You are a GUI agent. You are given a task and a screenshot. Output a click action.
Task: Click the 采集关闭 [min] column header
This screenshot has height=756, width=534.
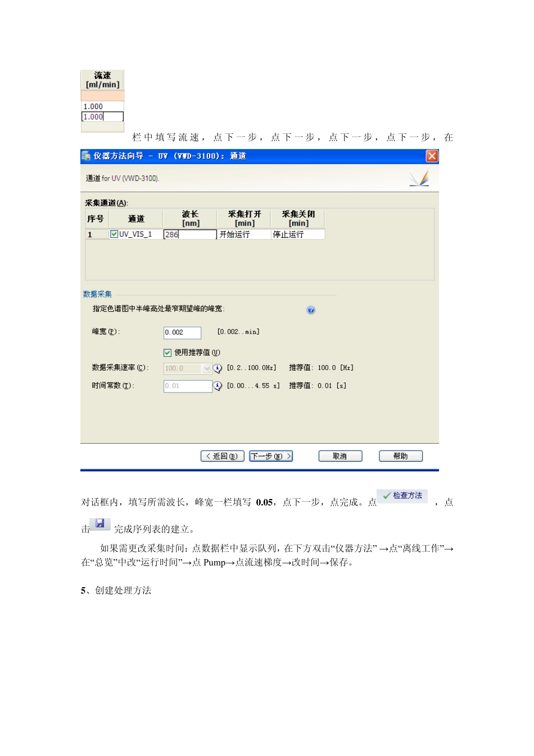[298, 219]
